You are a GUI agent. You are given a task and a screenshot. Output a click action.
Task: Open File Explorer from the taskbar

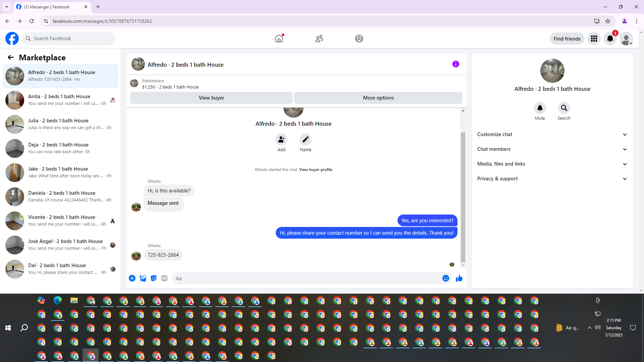click(74, 301)
